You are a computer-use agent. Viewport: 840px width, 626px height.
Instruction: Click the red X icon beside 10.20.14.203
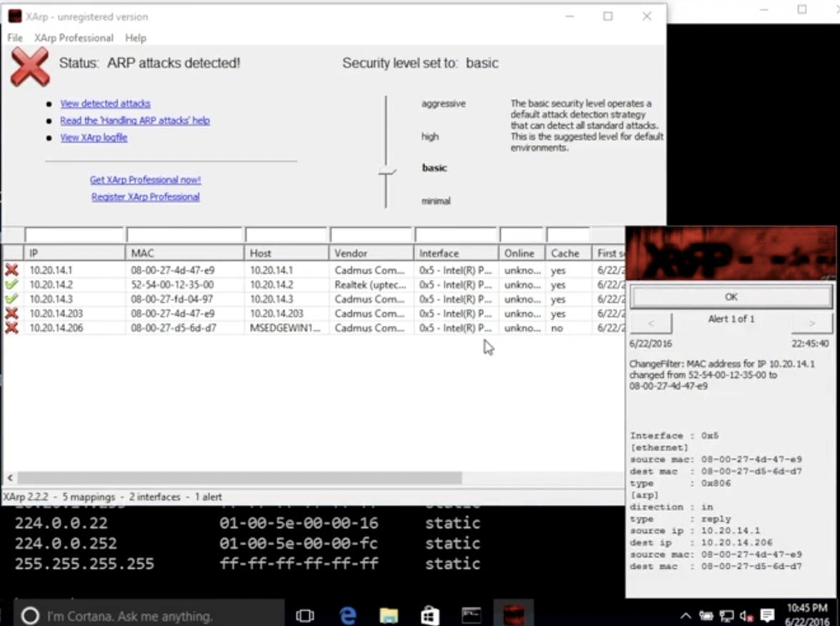point(11,314)
